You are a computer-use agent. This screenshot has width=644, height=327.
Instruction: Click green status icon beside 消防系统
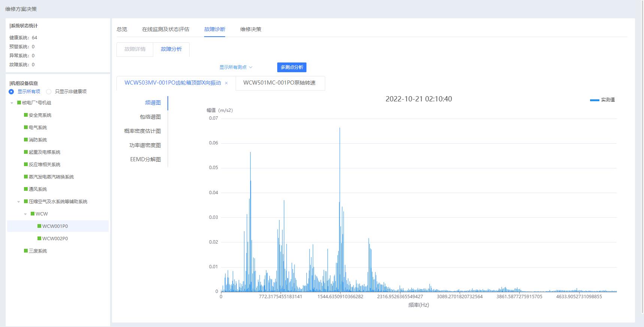point(26,140)
